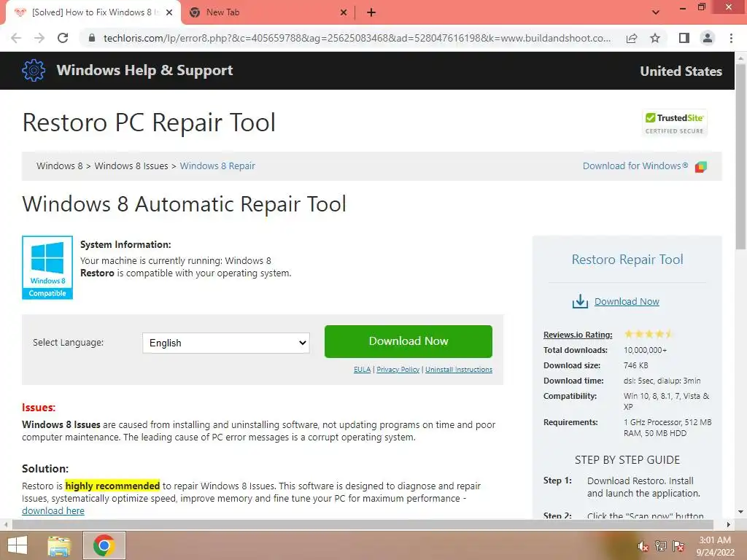The height and width of the screenshot is (560, 747).
Task: Open the Chrome side panel icon
Action: tap(684, 38)
